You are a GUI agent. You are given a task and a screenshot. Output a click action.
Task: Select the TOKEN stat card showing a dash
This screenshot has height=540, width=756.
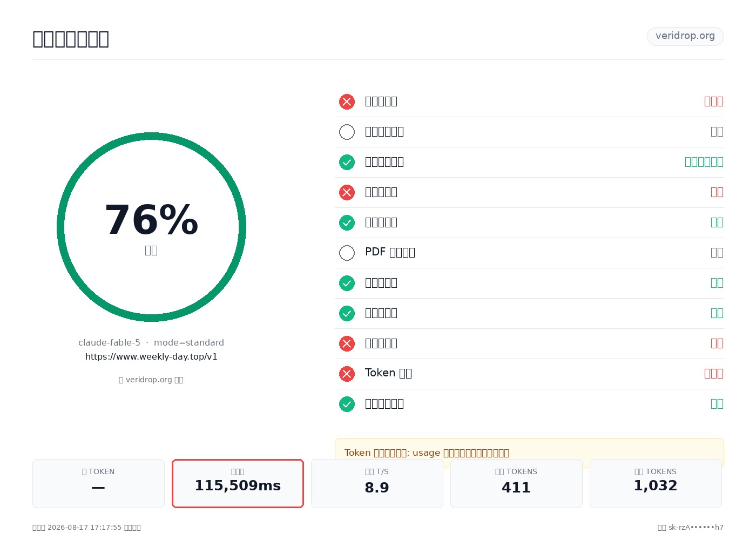pos(98,483)
